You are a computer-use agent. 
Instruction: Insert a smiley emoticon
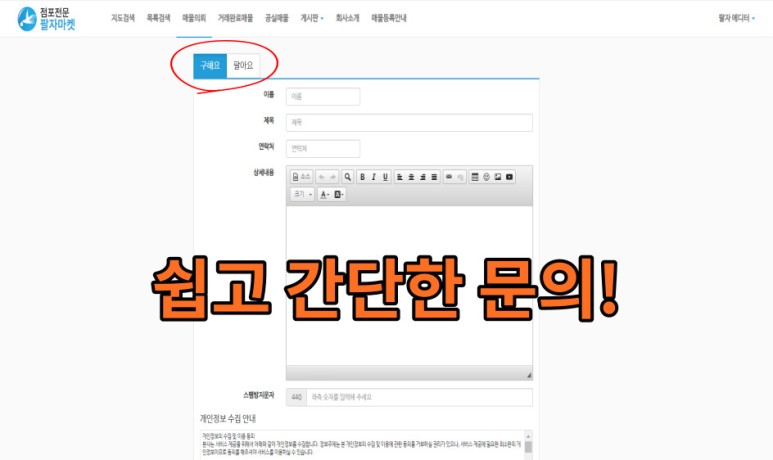(486, 177)
